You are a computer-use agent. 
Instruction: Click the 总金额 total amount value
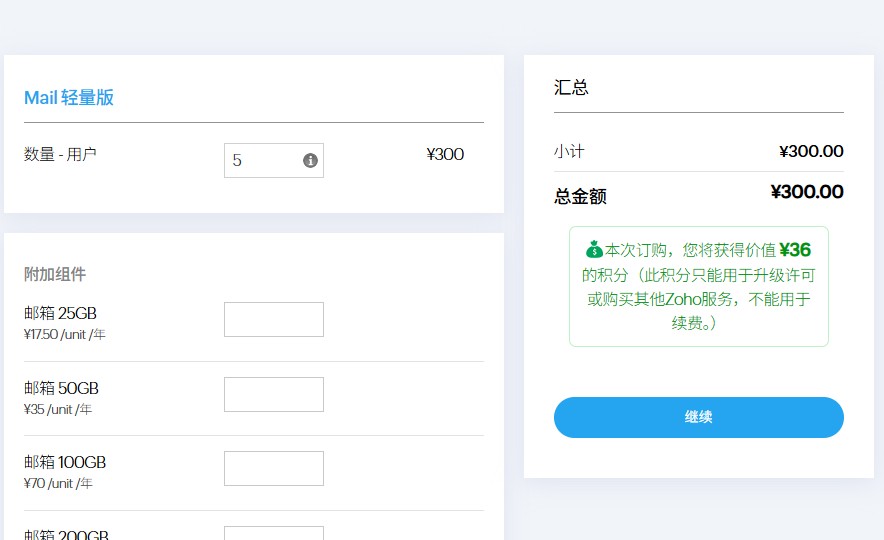pos(807,192)
